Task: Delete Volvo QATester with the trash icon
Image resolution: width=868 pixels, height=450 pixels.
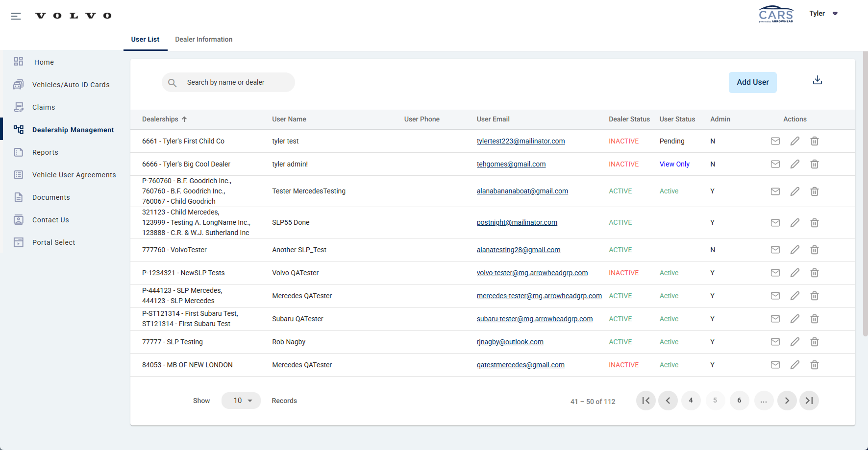Action: point(815,273)
